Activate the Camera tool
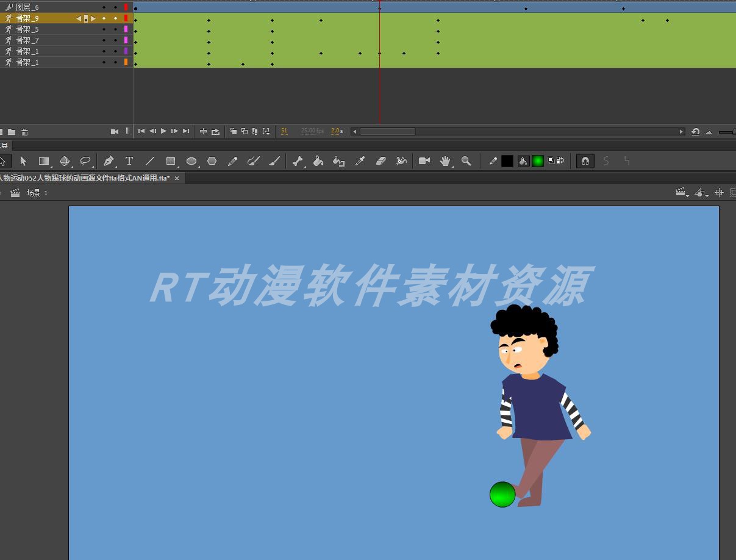The width and height of the screenshot is (736, 560). point(424,161)
